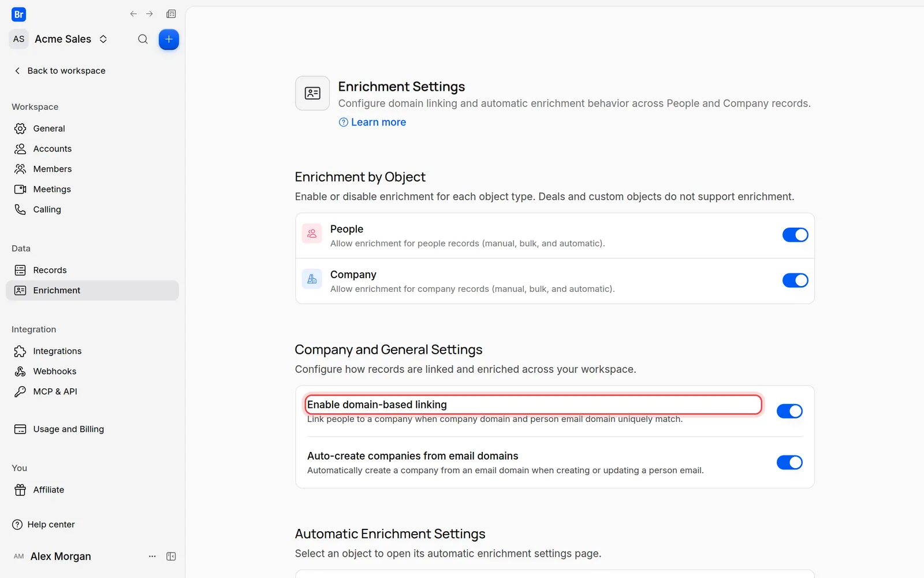Click the 'Automatic Enrichment Settings' heading

[x=390, y=533]
